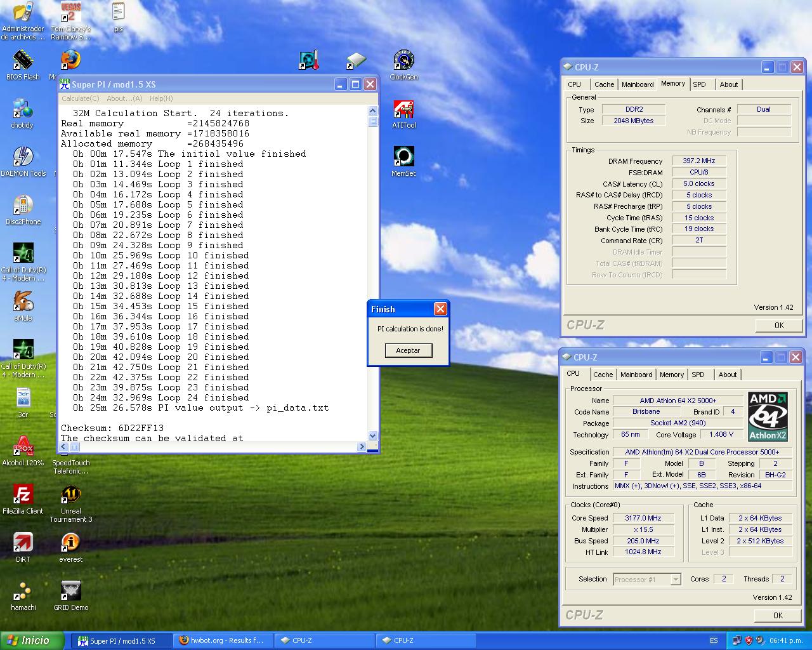Launch the hamachi shortcut
812x650 pixels.
point(23,596)
